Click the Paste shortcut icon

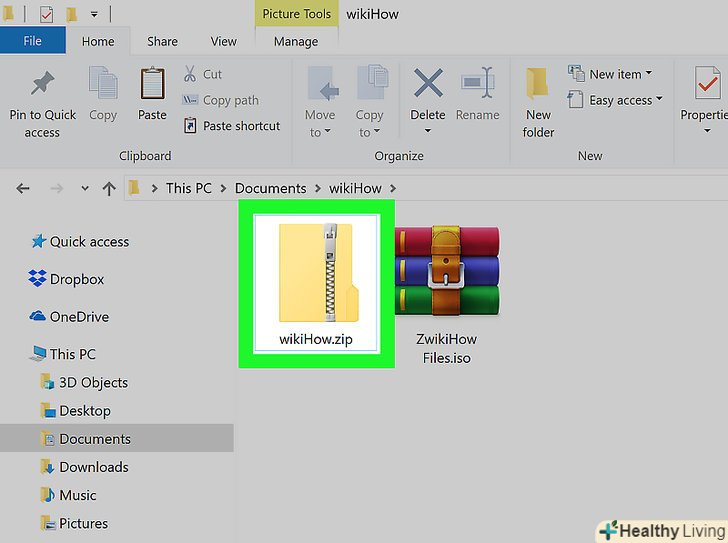pyautogui.click(x=190, y=125)
